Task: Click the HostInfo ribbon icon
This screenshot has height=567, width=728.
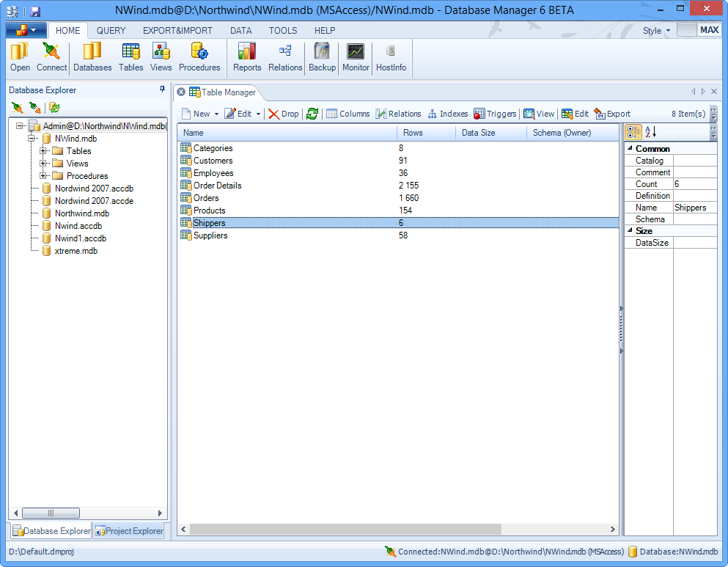Action: click(x=391, y=56)
